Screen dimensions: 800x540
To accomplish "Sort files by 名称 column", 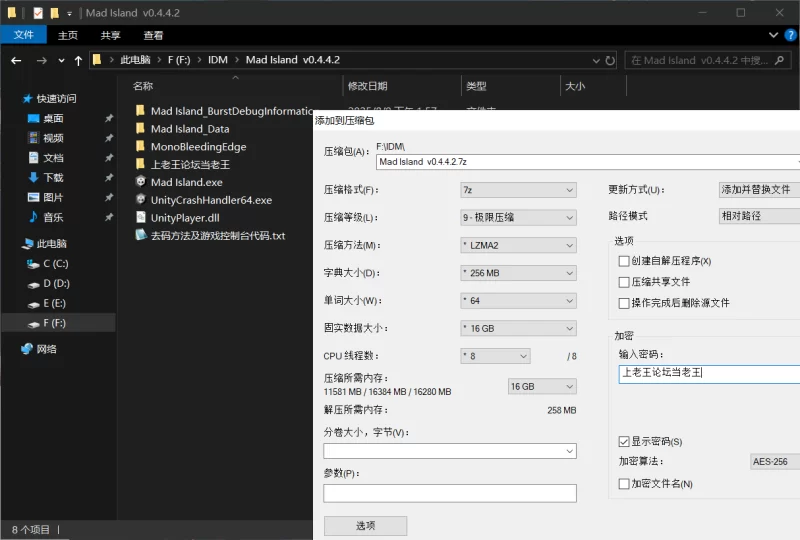I will pyautogui.click(x=143, y=86).
